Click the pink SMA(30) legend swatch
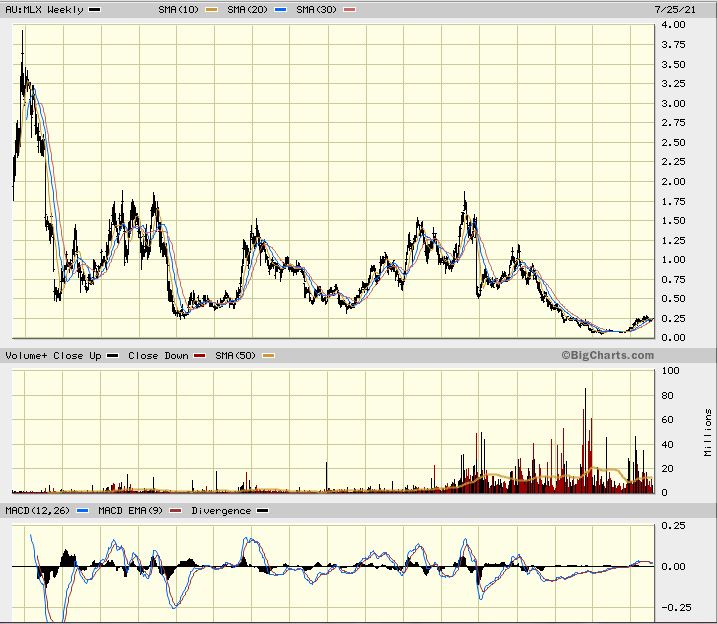Viewport: 717px width, 624px height. pos(349,9)
